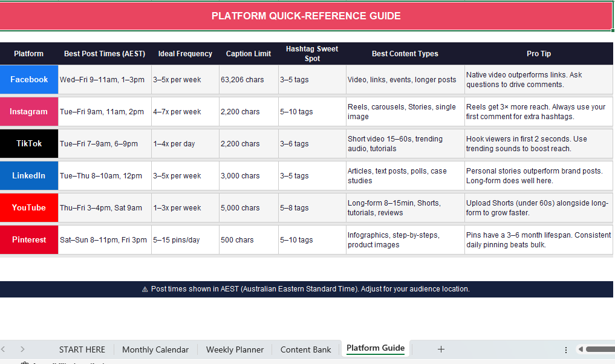This screenshot has height=364, width=615.
Task: Select TikTok's '2,200 chars' caption cell
Action: [x=249, y=143]
